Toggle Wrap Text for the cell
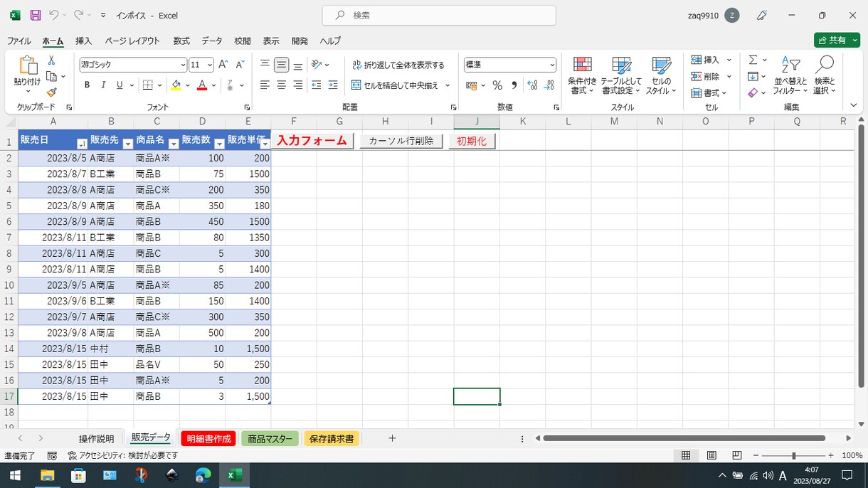Image resolution: width=868 pixels, height=488 pixels. pos(398,65)
